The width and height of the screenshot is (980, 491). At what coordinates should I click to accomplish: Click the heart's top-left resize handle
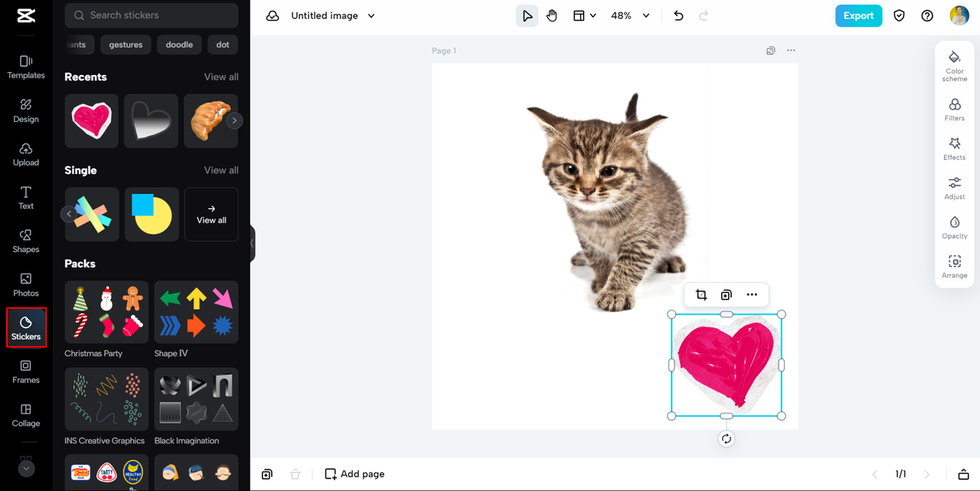(x=672, y=314)
